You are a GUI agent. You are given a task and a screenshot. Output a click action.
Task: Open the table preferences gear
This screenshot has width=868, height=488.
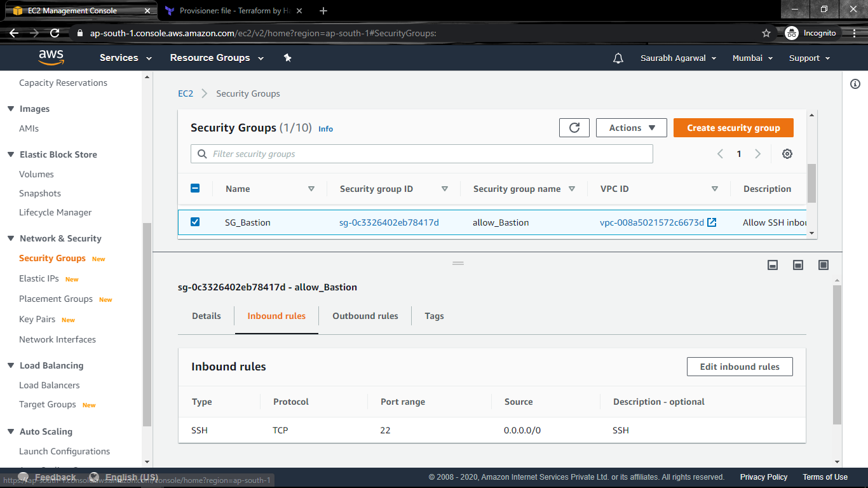pos(787,153)
